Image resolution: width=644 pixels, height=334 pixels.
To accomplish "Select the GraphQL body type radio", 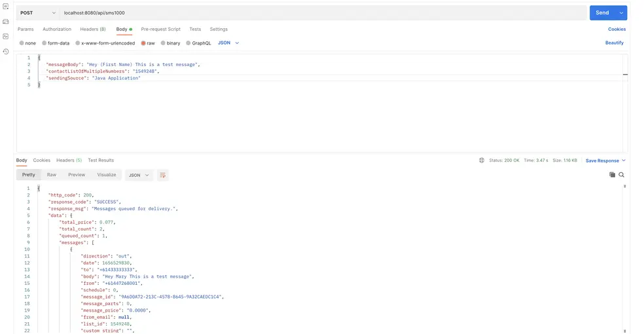I will coord(188,43).
